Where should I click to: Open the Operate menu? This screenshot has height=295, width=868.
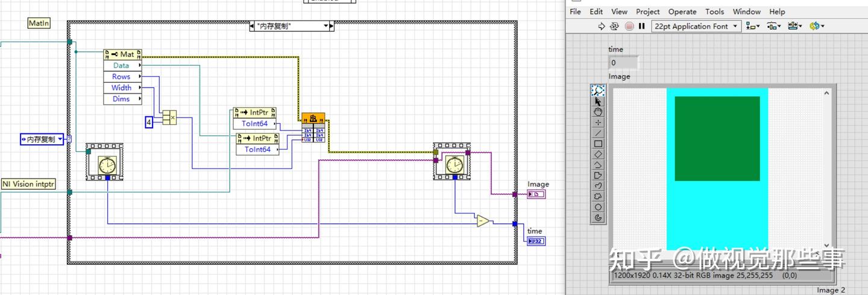(682, 11)
